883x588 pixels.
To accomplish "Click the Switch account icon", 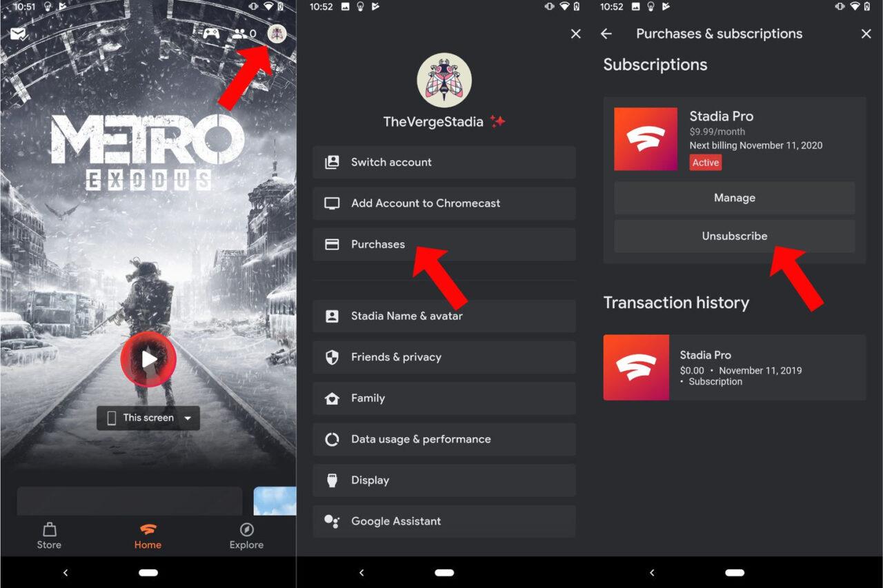I will coord(332,162).
